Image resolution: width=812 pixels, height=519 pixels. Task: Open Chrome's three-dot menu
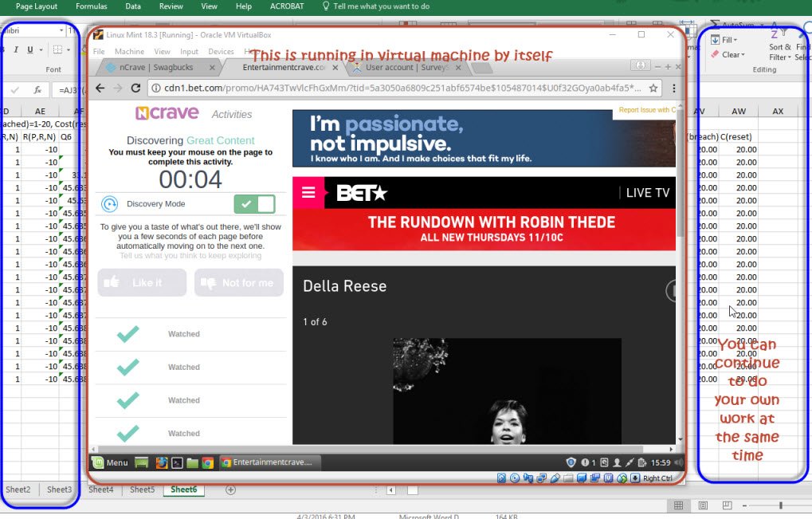[x=673, y=88]
